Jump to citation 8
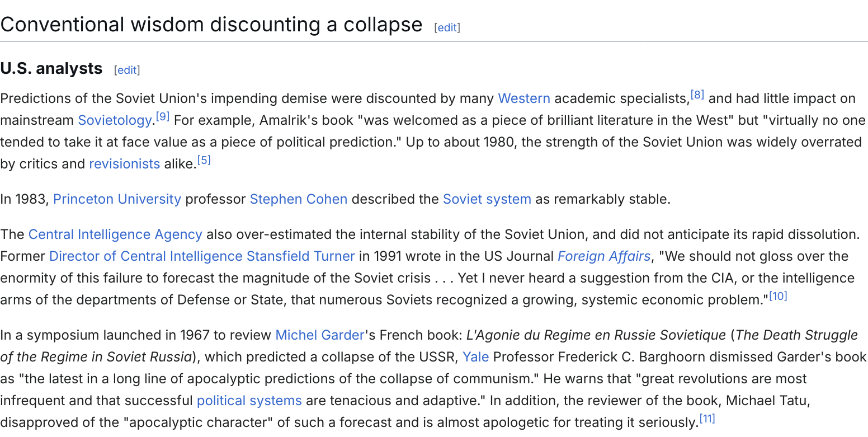The width and height of the screenshot is (868, 437). pyautogui.click(x=697, y=95)
